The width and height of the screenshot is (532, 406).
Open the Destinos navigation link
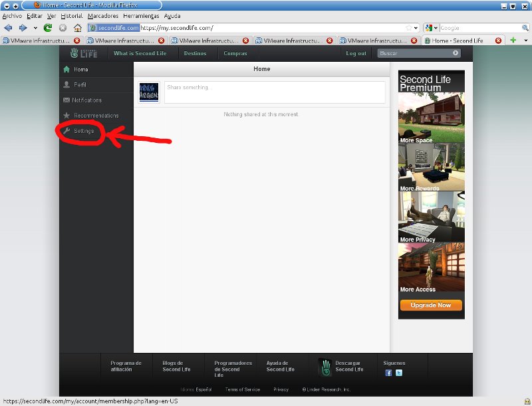coord(195,53)
